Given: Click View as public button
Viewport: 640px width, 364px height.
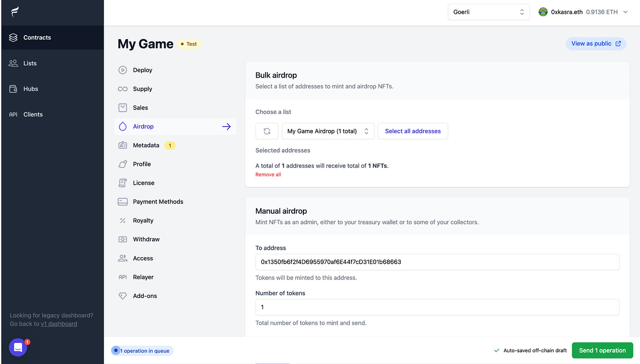Looking at the screenshot, I should tap(596, 44).
